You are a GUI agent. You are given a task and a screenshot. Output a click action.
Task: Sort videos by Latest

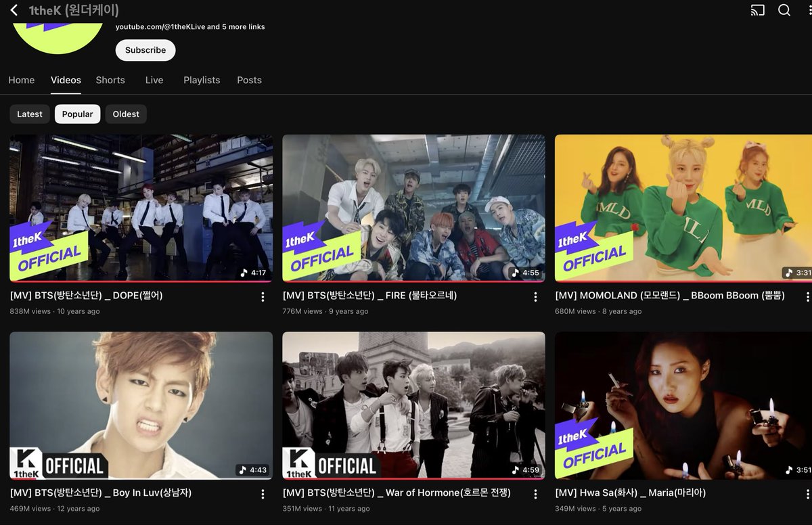click(30, 114)
